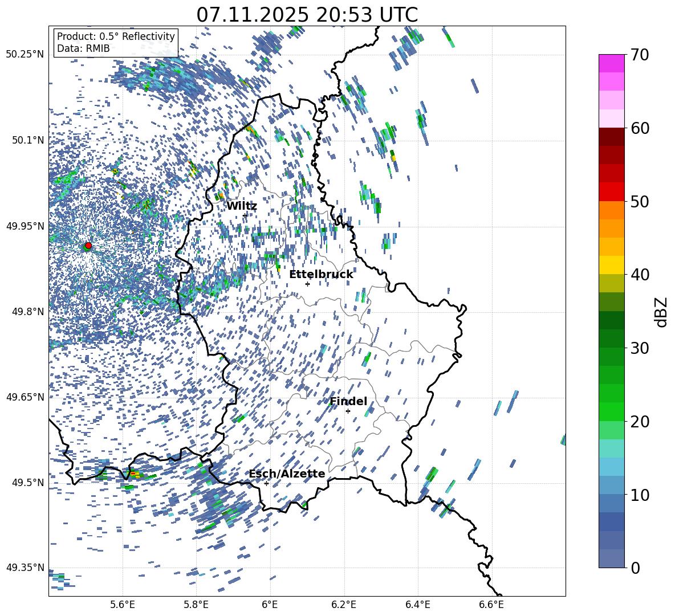Click the 07.11.2025 20:53 UTC title

pyautogui.click(x=307, y=15)
